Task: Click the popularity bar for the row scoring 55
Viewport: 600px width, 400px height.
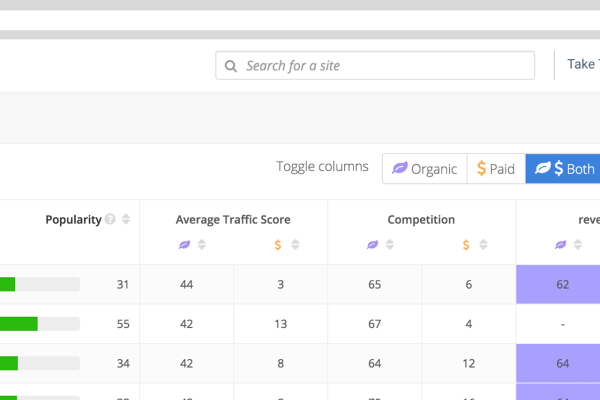Action: pos(40,324)
